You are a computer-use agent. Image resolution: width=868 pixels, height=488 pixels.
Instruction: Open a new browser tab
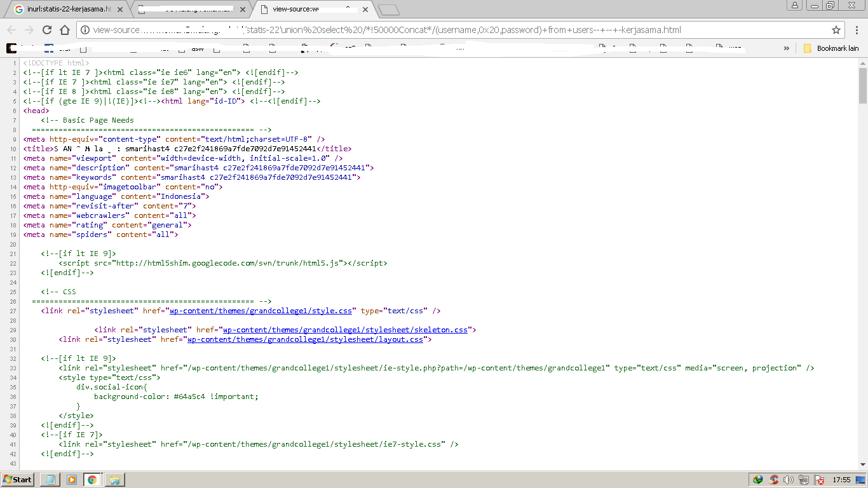tap(388, 10)
